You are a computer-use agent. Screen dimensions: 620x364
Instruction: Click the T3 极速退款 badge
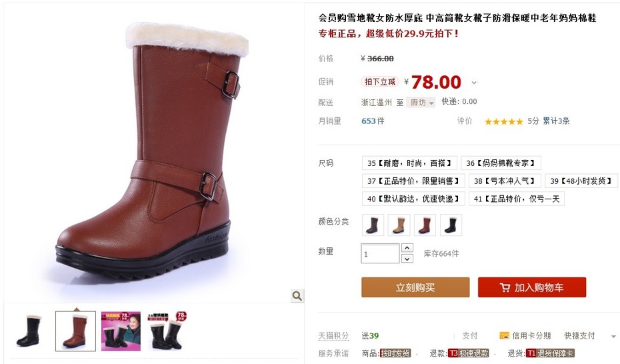point(468,353)
